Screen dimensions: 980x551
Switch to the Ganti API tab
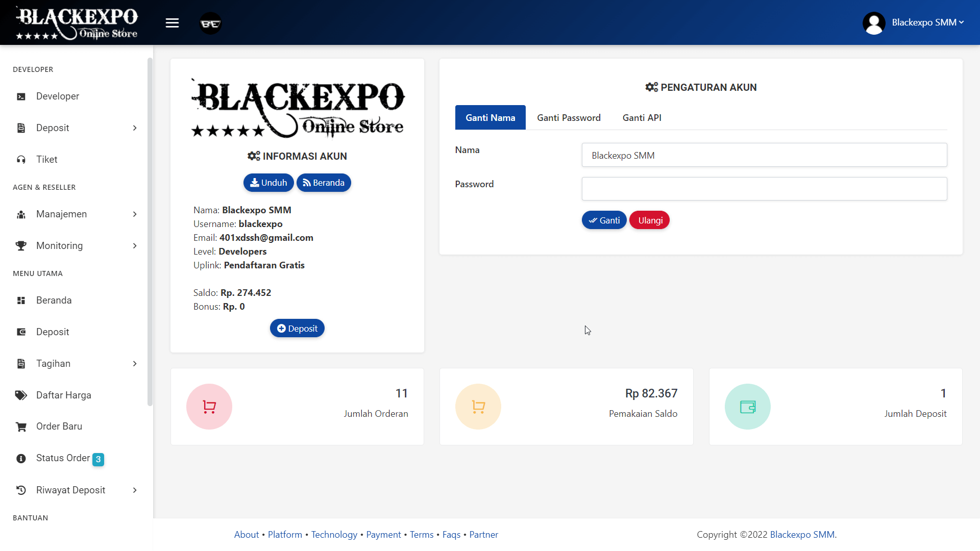(642, 118)
